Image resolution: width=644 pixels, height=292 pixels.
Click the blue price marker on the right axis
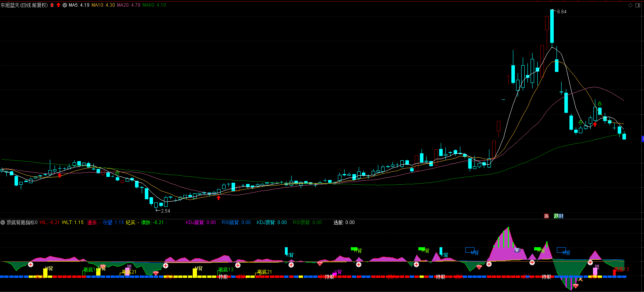(643, 139)
